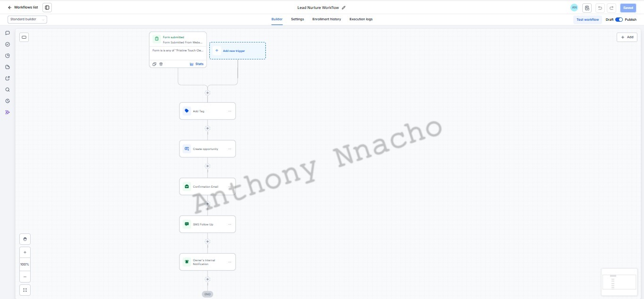Switch to the Execution logs tab
644x299 pixels.
361,19
